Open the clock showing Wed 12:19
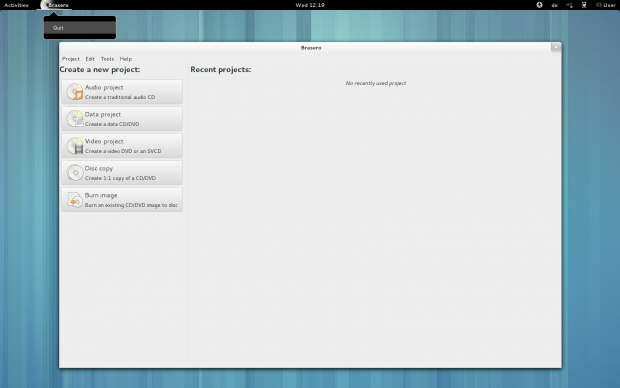620x388 pixels. coord(310,5)
